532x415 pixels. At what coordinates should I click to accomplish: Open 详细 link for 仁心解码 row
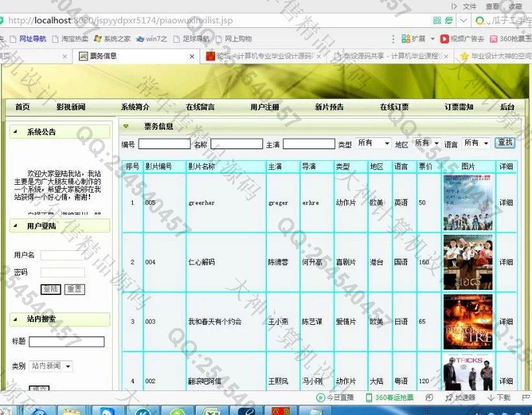click(506, 262)
